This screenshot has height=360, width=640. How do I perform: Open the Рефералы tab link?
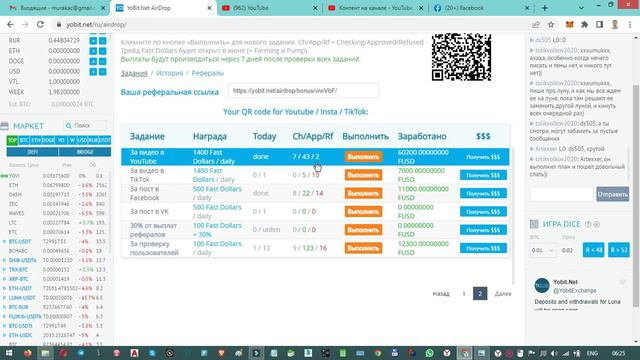[208, 73]
